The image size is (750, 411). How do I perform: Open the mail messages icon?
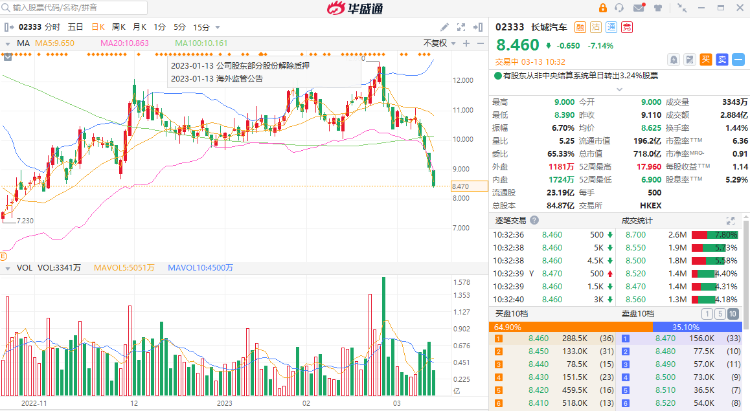click(x=639, y=8)
